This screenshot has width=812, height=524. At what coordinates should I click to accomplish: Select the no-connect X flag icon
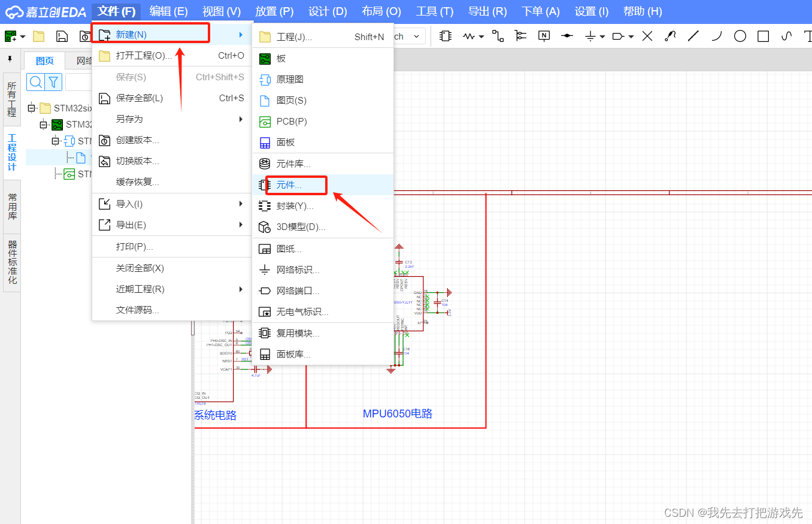coord(647,36)
